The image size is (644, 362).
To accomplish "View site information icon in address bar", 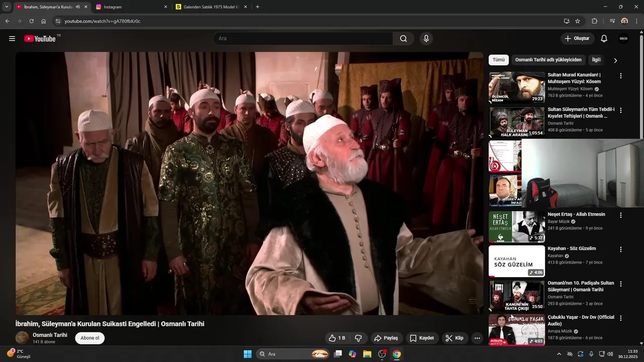I will point(57,21).
